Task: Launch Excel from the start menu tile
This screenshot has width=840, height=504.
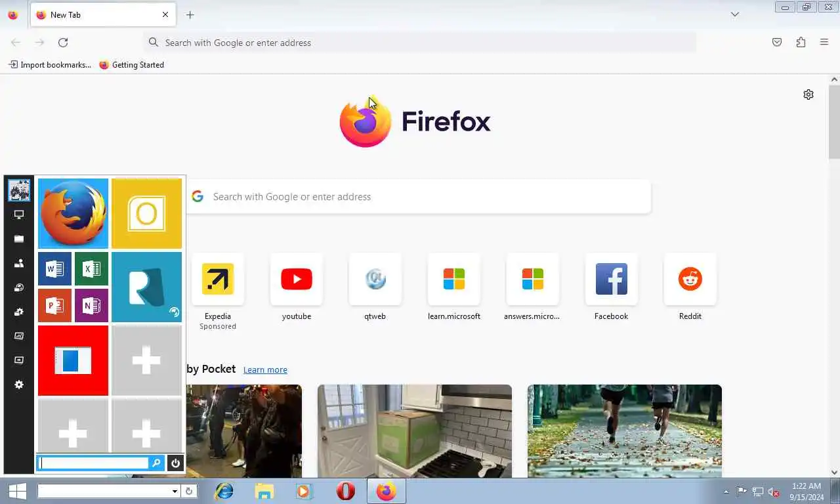Action: point(91,268)
